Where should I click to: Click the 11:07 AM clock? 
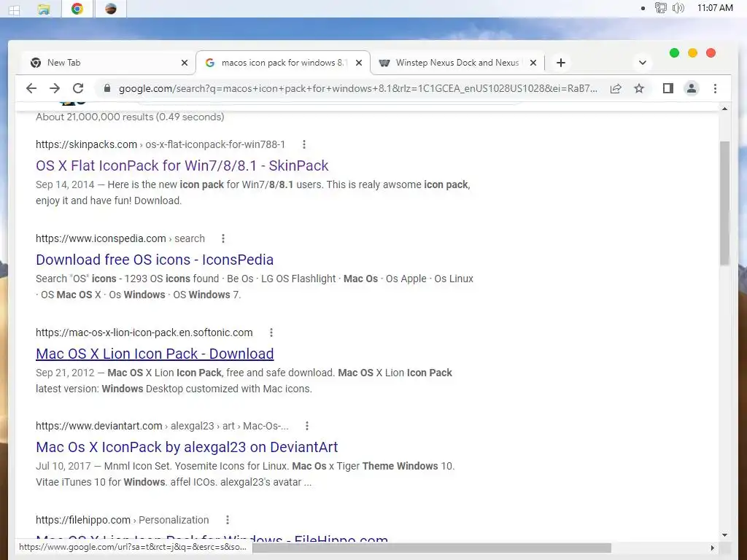click(715, 7)
